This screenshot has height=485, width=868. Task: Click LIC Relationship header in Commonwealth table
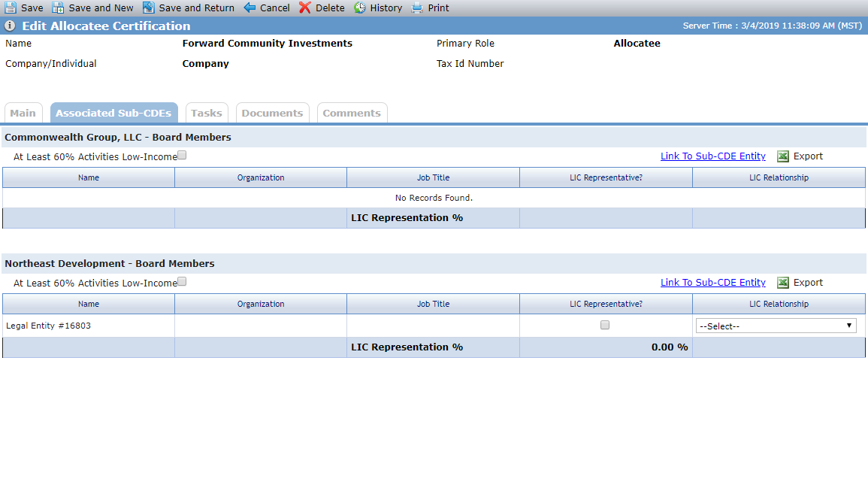(779, 177)
